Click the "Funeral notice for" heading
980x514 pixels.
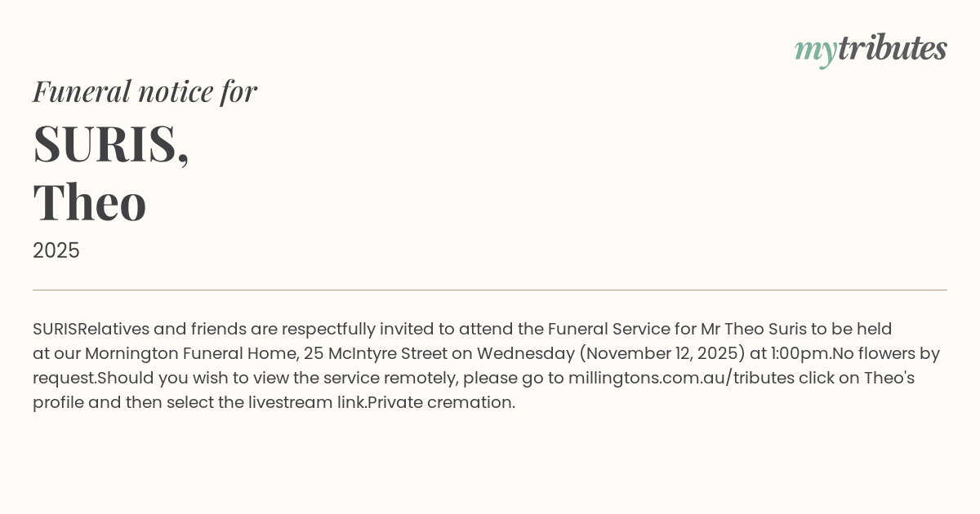(145, 91)
